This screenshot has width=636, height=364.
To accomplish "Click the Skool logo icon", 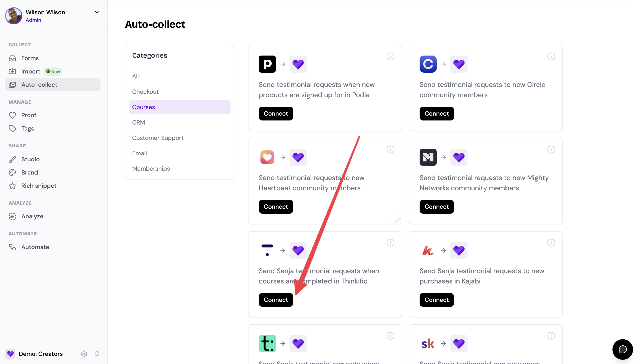I will tap(428, 343).
